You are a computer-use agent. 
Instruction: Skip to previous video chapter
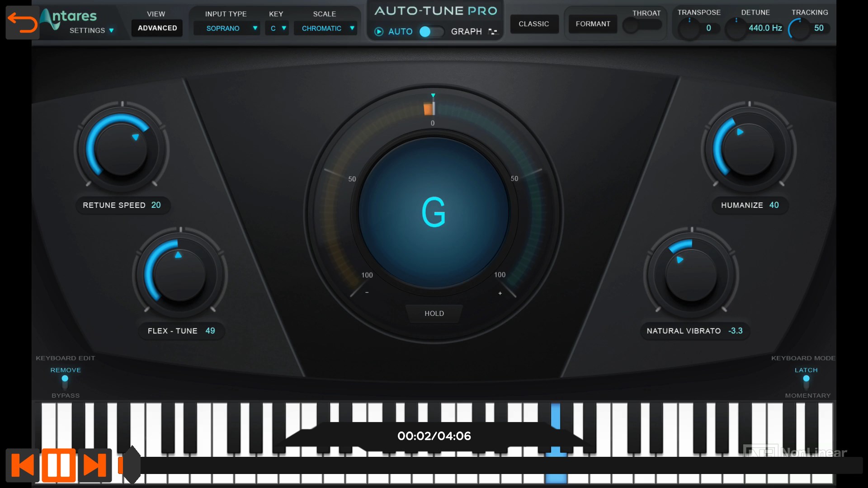click(x=22, y=465)
